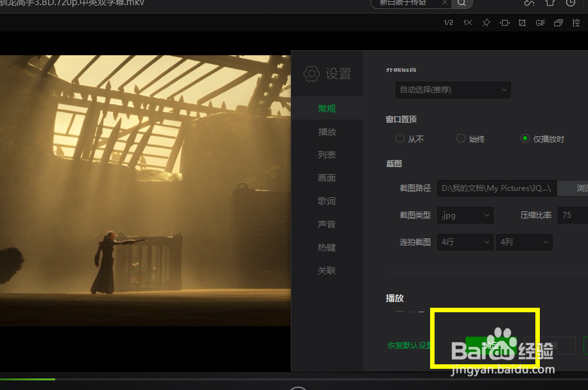Click the pin-on-top star icon
Screen dimensions: 588x390
point(486,22)
